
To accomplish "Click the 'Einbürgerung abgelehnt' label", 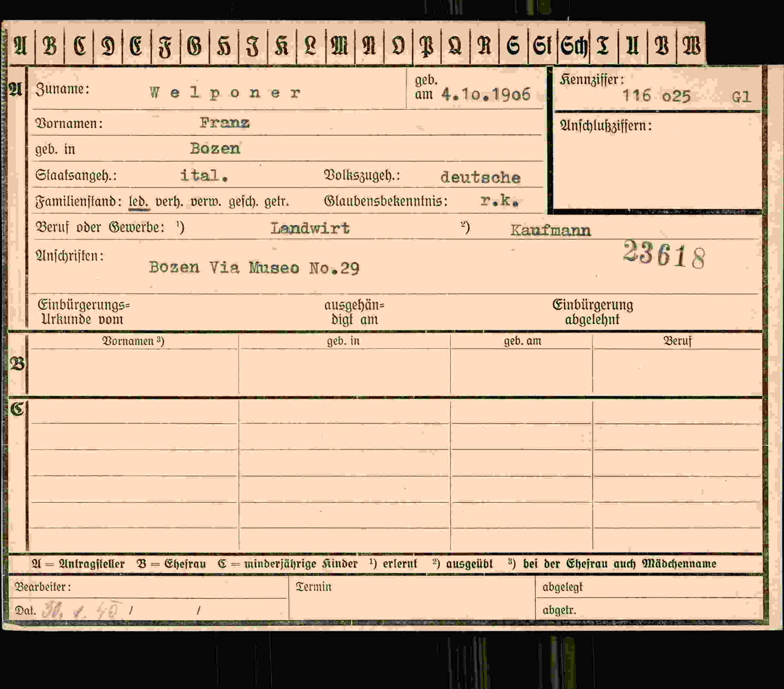I will (593, 312).
